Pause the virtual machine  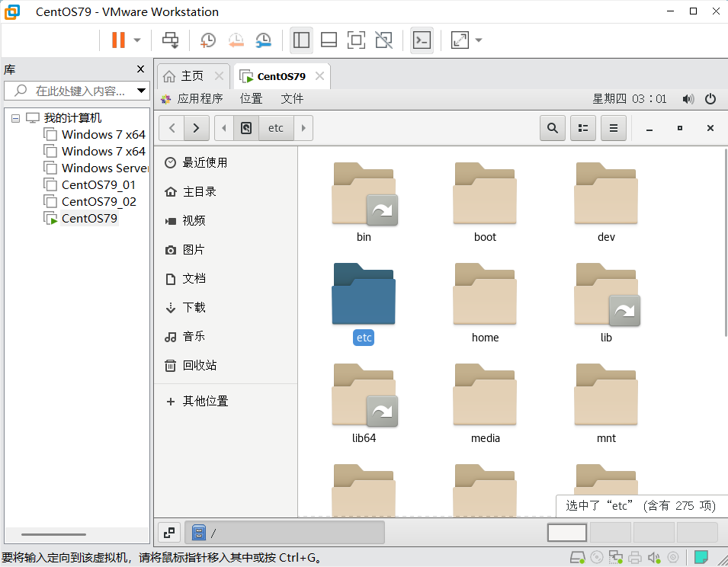click(x=118, y=40)
